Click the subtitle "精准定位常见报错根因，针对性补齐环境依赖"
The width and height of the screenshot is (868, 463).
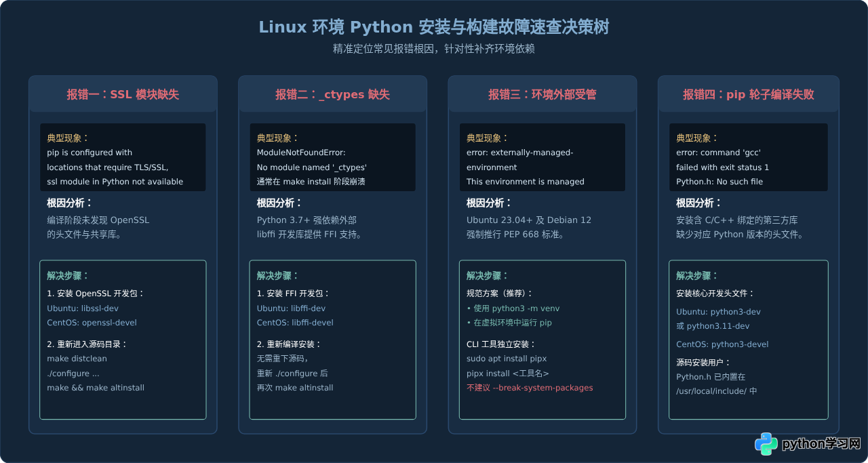434,49
